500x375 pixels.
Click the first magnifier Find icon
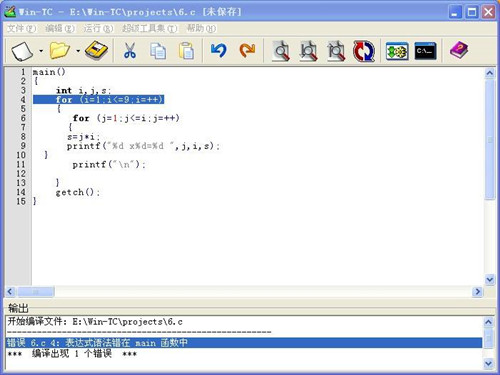point(281,51)
